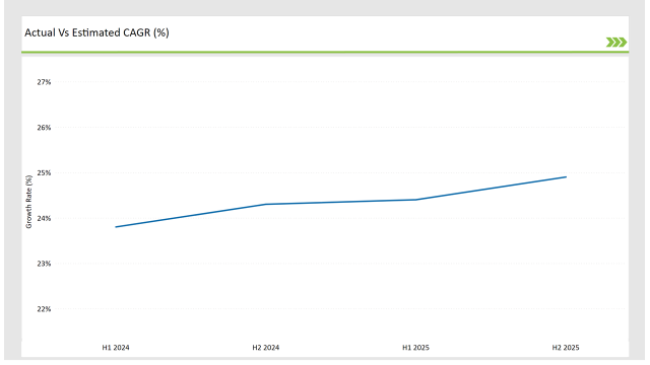Click the H1 2024 x-axis label
The height and width of the screenshot is (365, 650).
click(116, 348)
